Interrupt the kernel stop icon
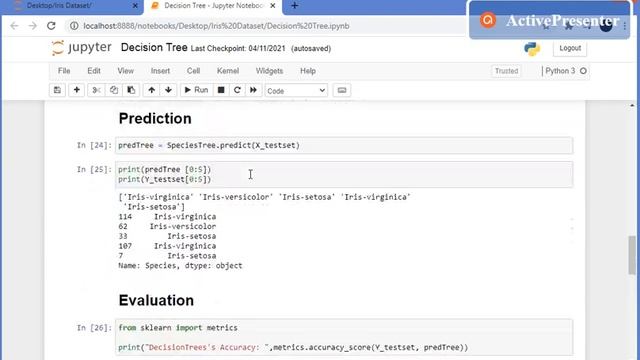This screenshot has height=360, width=640. point(221,90)
